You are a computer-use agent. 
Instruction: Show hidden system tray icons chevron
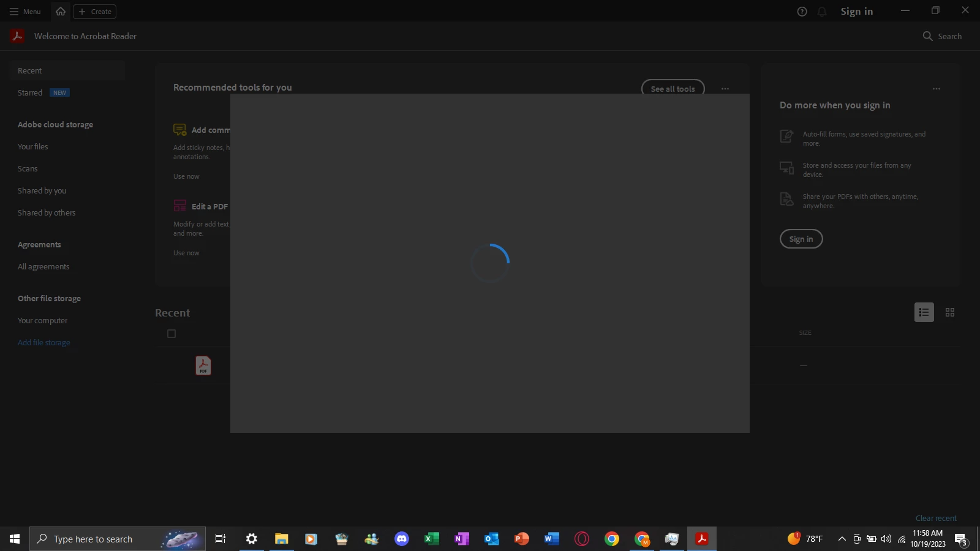point(842,539)
